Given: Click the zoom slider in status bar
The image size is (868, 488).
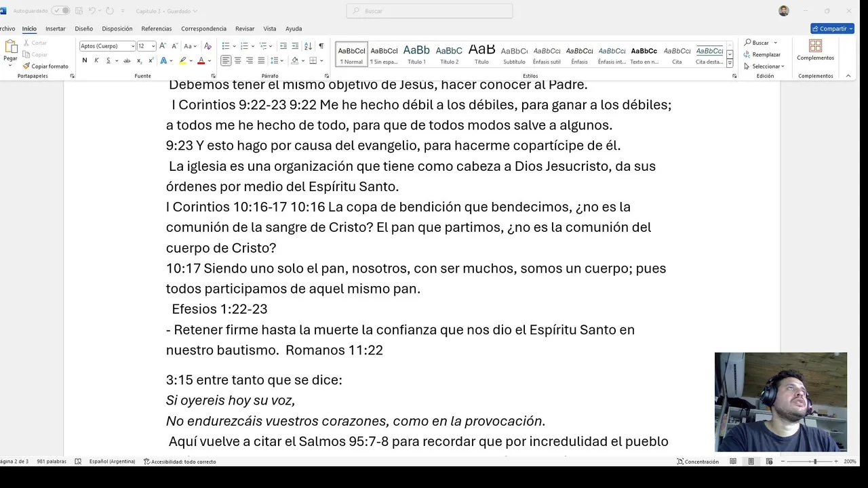Looking at the screenshot, I should (810, 462).
